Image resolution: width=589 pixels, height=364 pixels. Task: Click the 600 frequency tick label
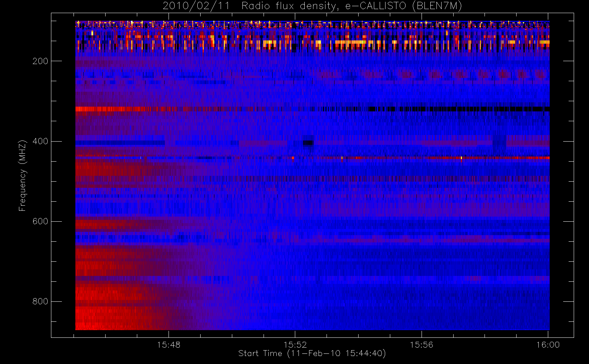pyautogui.click(x=40, y=221)
